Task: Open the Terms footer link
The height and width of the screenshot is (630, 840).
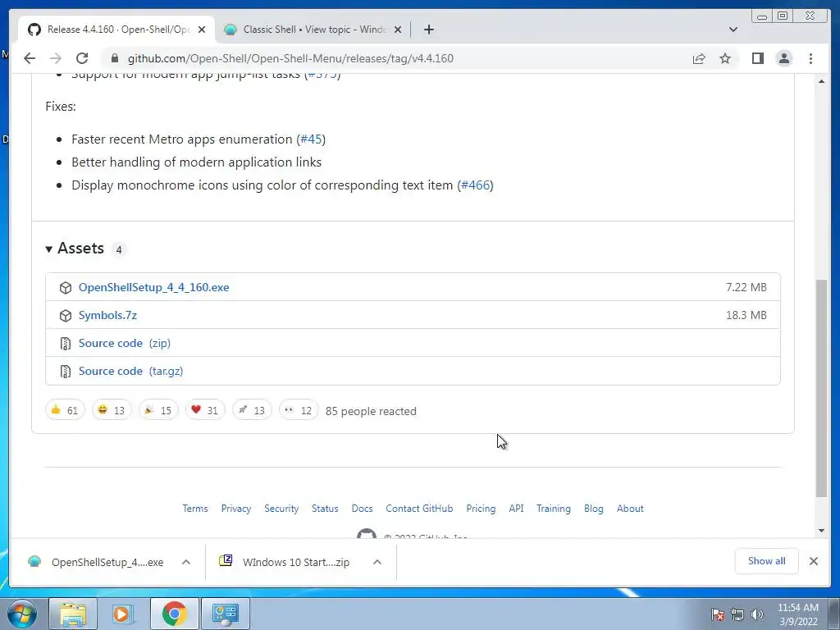Action: pyautogui.click(x=195, y=509)
